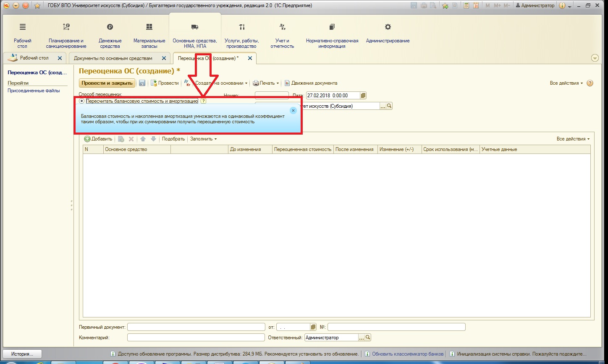This screenshot has width=608, height=364.
Task: Click the save document floppy icon
Action: pos(142,83)
